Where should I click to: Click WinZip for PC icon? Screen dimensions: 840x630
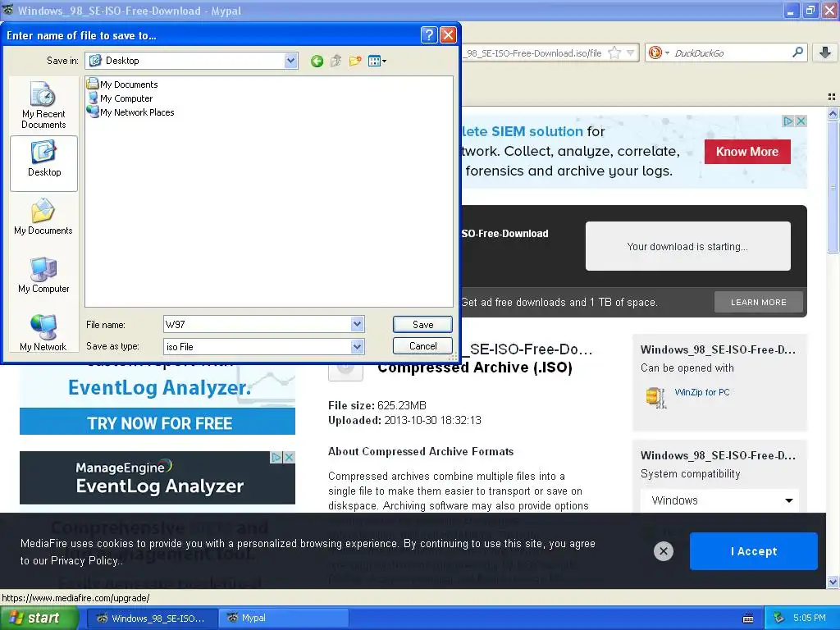pyautogui.click(x=656, y=397)
